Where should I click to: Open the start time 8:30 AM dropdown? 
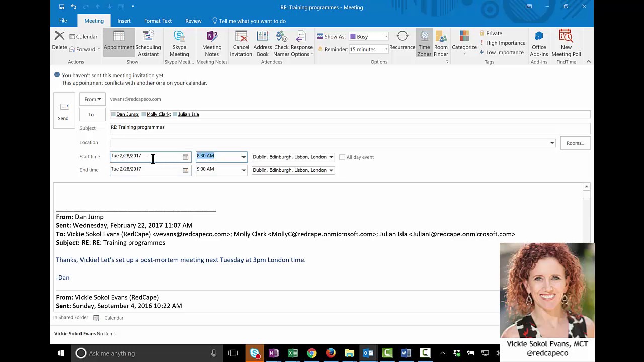[x=244, y=157]
